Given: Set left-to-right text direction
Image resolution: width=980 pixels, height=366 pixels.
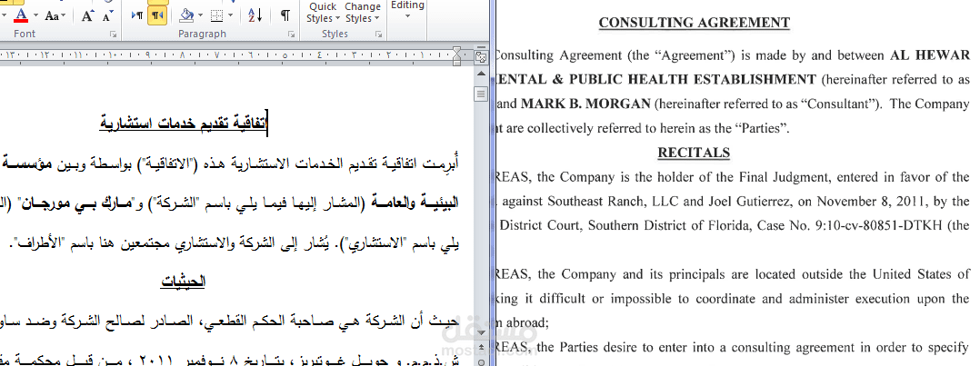Looking at the screenshot, I should click(x=137, y=15).
